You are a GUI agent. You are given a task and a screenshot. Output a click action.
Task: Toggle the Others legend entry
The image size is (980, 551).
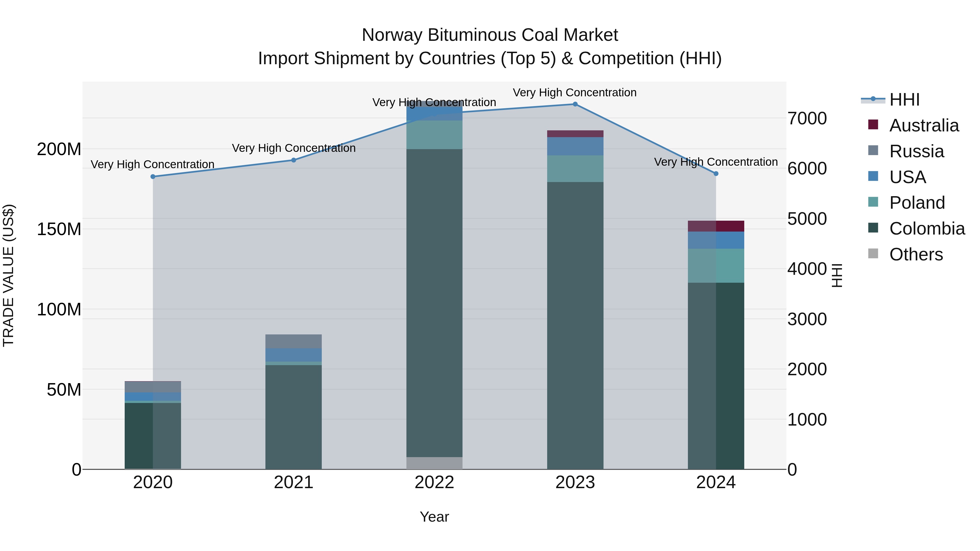[905, 254]
